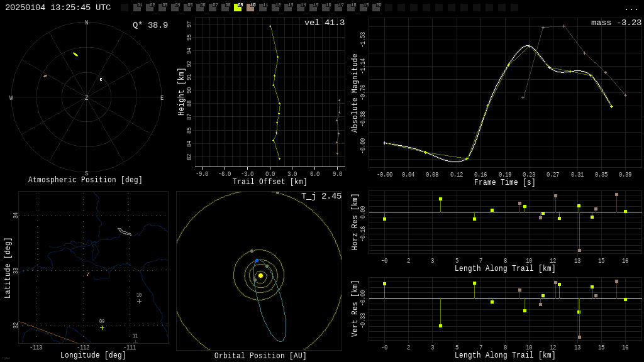Click the yellow meteor streak in the polar plot
The image size is (644, 362).
pyautogui.click(x=75, y=54)
